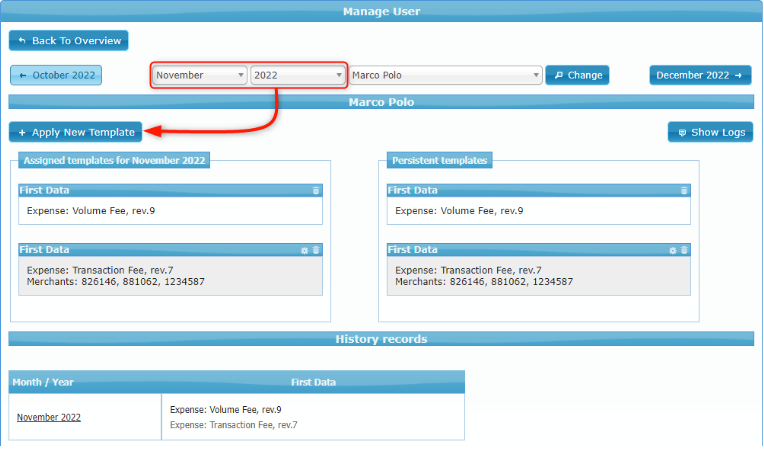
Task: Delete persistent Transaction Fee template via trash icon
Action: tap(684, 250)
